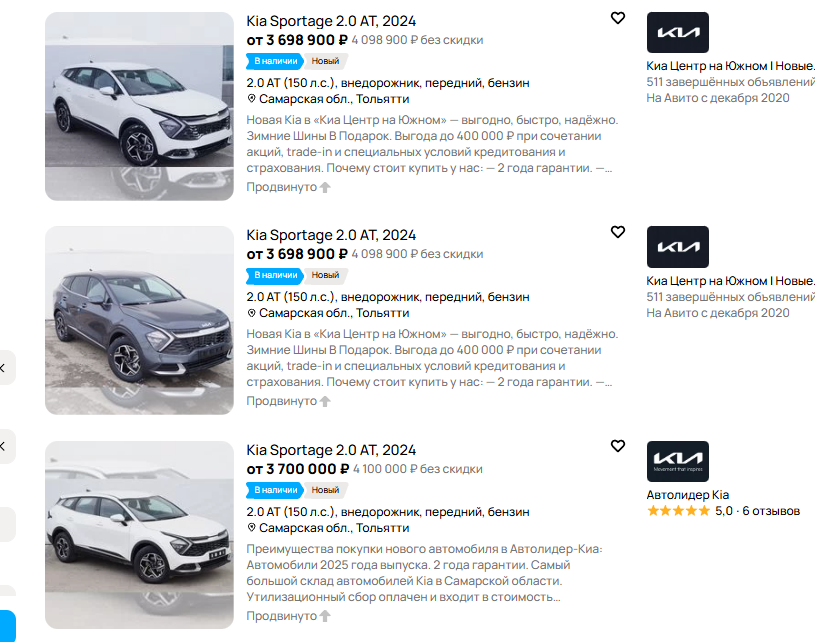Add the 3 700 000 ₽ Sportage to favorites

point(618,446)
